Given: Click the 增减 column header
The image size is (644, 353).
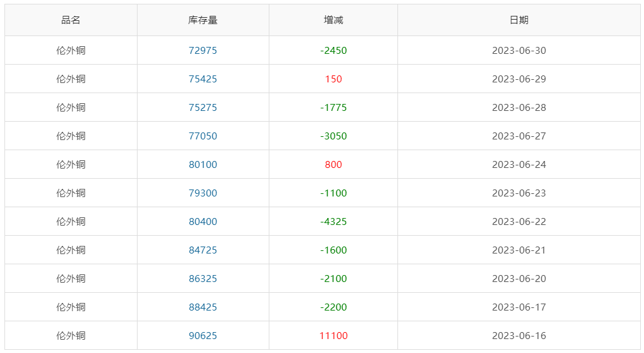Looking at the screenshot, I should coord(333,20).
